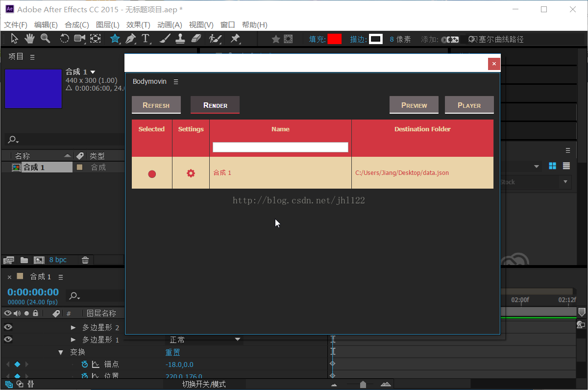Select the Unified Camera tool
Image resolution: width=588 pixels, height=390 pixels.
point(79,39)
